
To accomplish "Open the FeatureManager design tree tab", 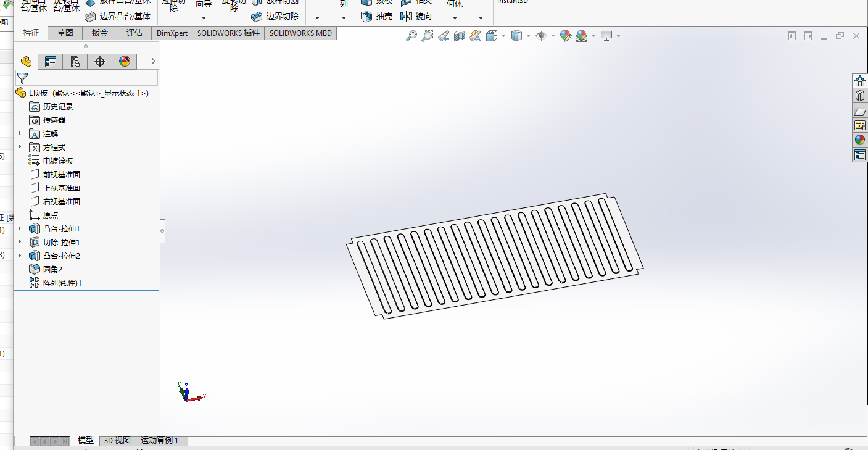I will pos(26,62).
